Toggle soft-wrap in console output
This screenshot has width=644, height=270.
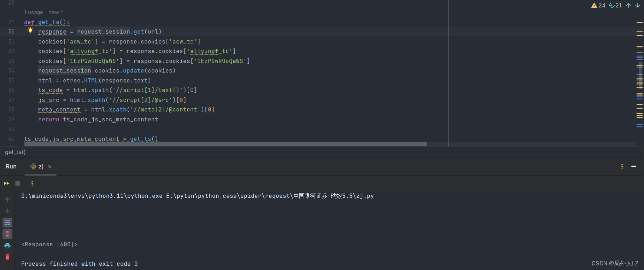coord(7,223)
